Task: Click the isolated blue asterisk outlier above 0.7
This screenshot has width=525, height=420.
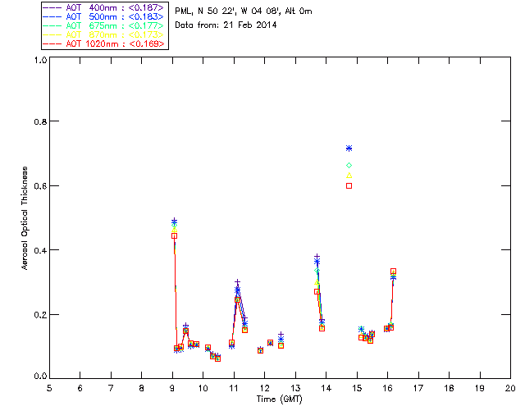Action: tap(349, 148)
